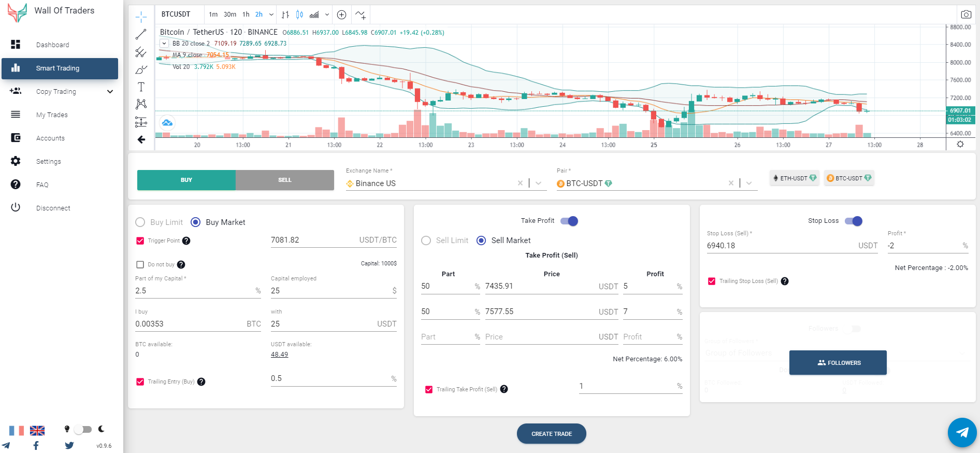The height and width of the screenshot is (453, 980).
Task: Click the chart candles style icon
Action: [x=299, y=15]
